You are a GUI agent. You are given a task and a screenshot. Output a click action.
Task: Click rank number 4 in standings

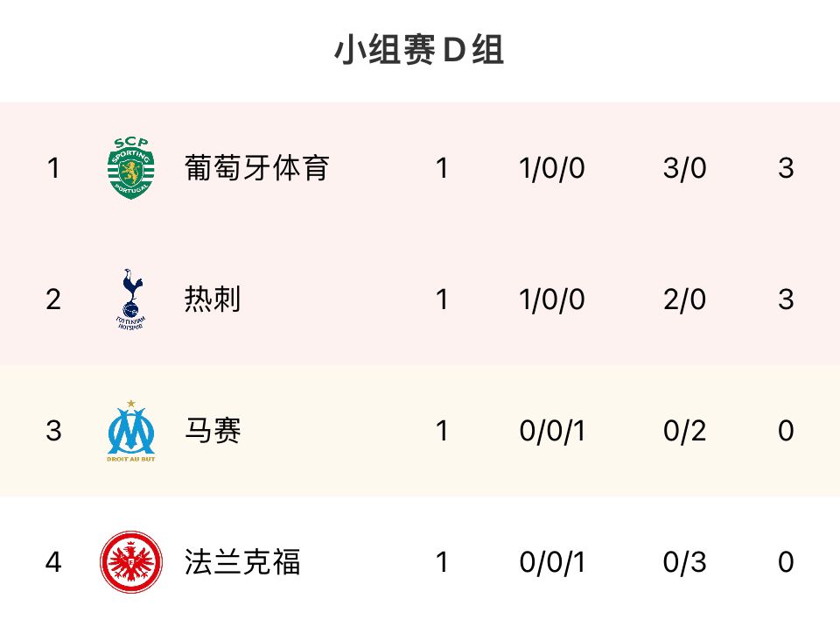click(x=53, y=562)
